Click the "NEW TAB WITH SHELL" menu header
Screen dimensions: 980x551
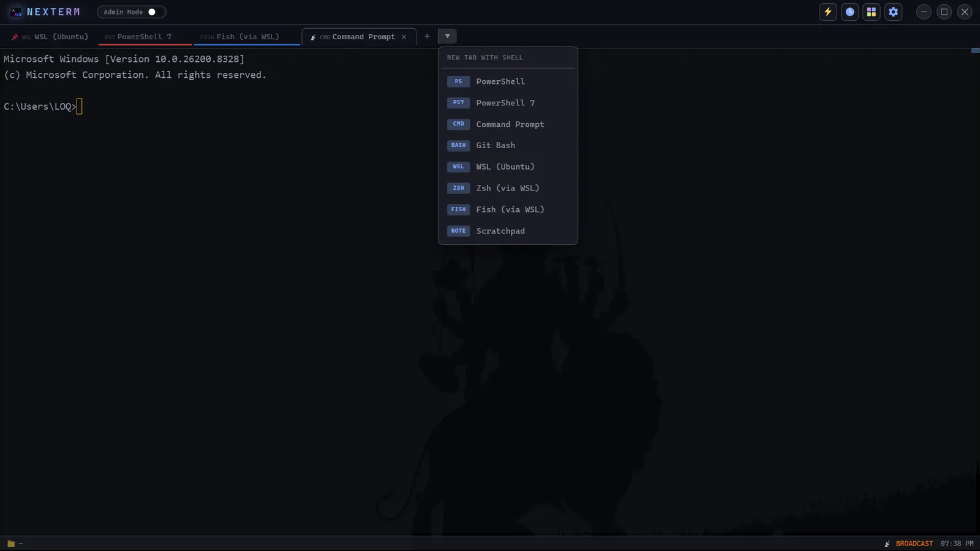[x=485, y=58]
